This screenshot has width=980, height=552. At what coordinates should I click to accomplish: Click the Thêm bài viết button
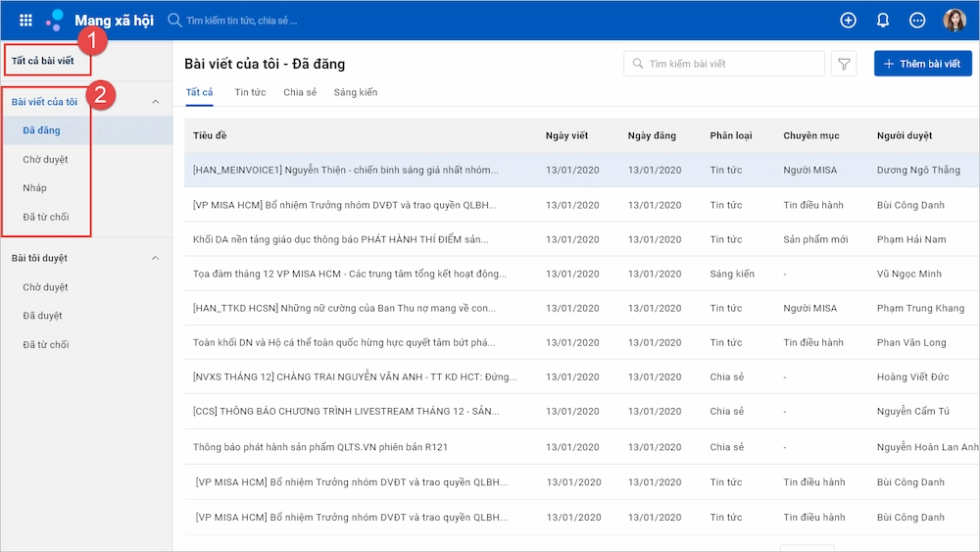922,64
